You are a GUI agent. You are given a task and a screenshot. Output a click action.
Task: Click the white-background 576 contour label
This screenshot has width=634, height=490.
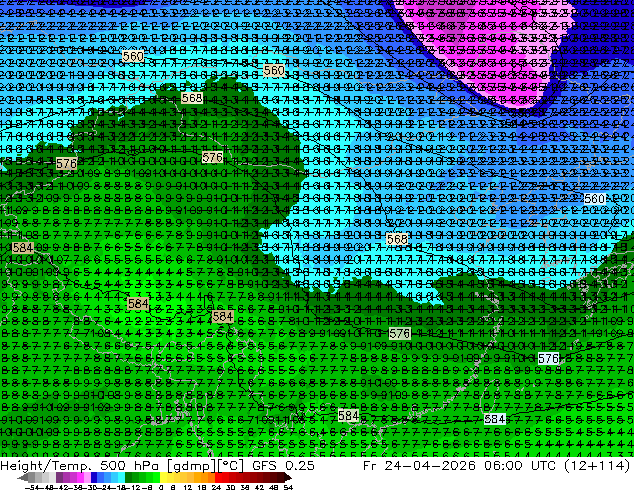549,358
